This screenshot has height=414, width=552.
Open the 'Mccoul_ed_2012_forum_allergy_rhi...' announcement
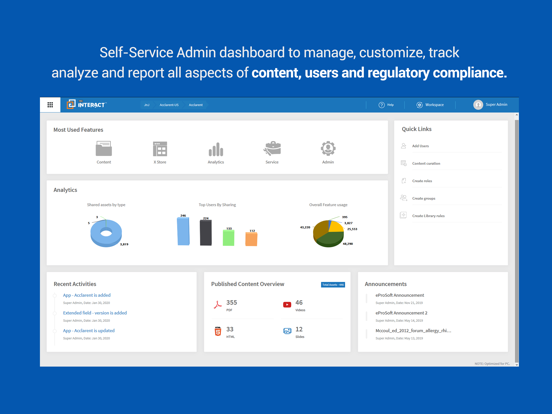[413, 331]
